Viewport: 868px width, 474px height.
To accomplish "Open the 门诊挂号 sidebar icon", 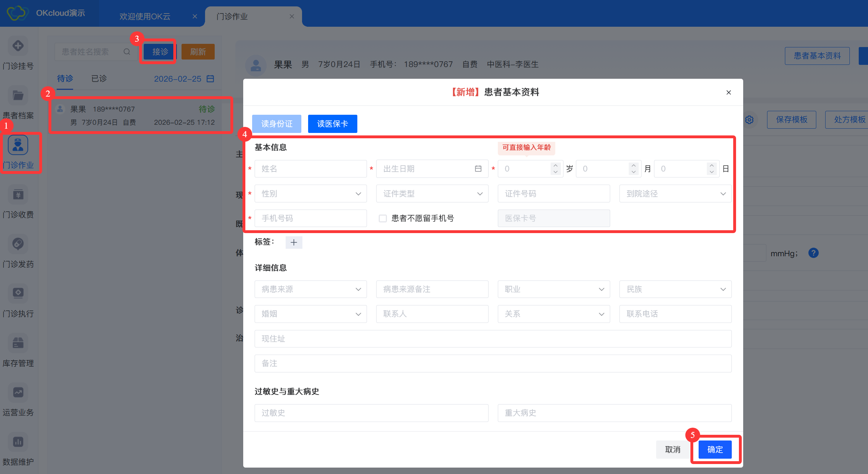I will point(18,46).
